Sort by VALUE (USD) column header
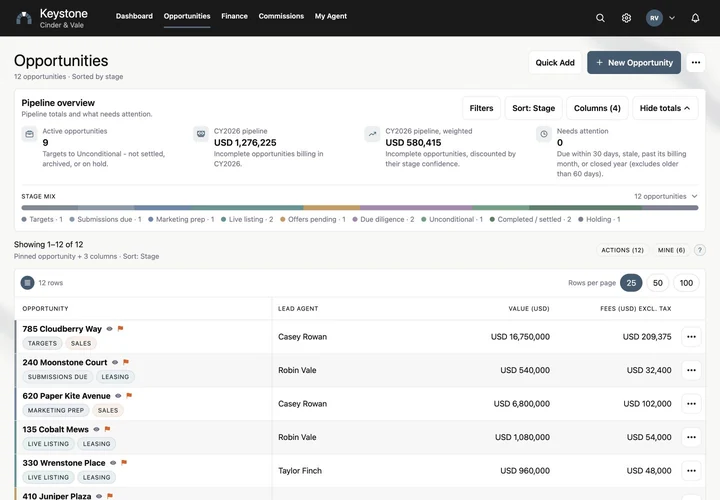720x500 pixels. coord(529,309)
